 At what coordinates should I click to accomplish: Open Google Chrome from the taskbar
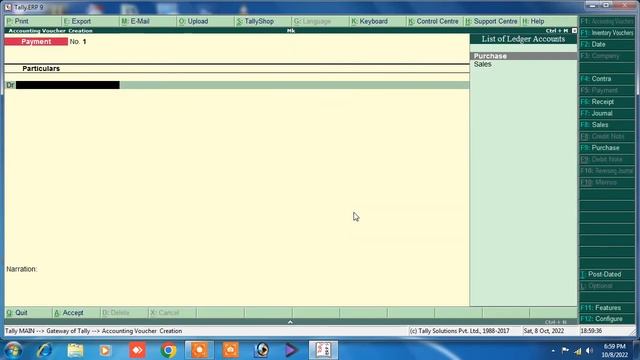point(168,350)
